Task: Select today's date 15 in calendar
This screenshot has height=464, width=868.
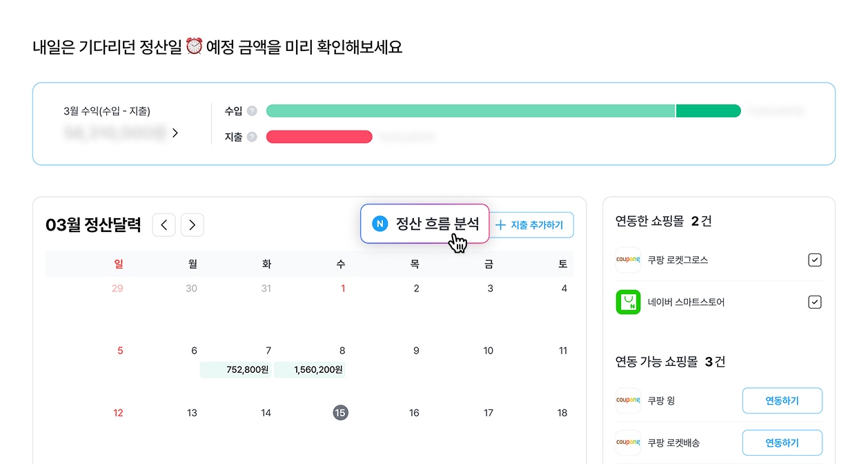Action: [x=339, y=413]
